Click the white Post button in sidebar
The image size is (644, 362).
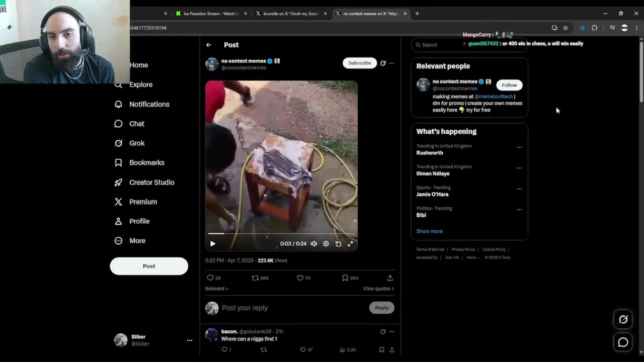(x=149, y=266)
